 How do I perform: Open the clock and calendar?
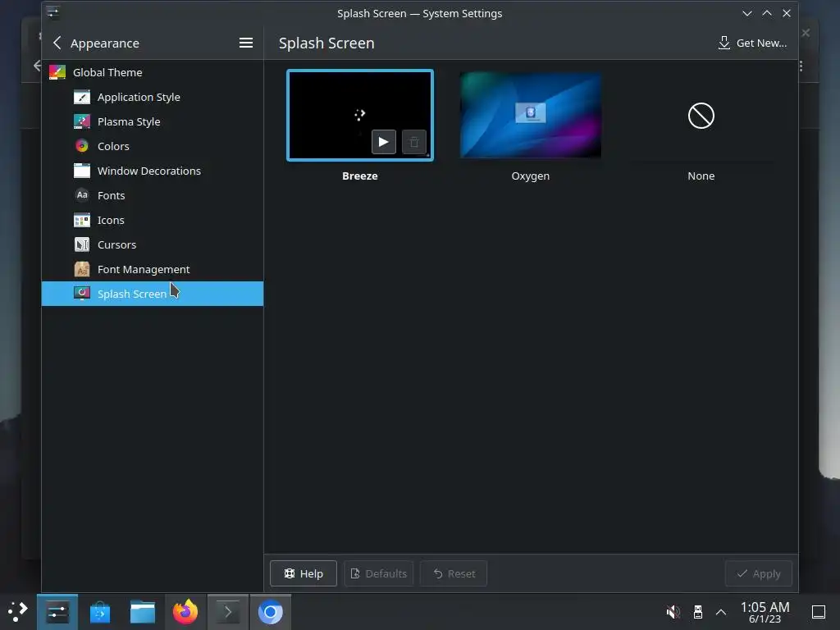click(765, 612)
